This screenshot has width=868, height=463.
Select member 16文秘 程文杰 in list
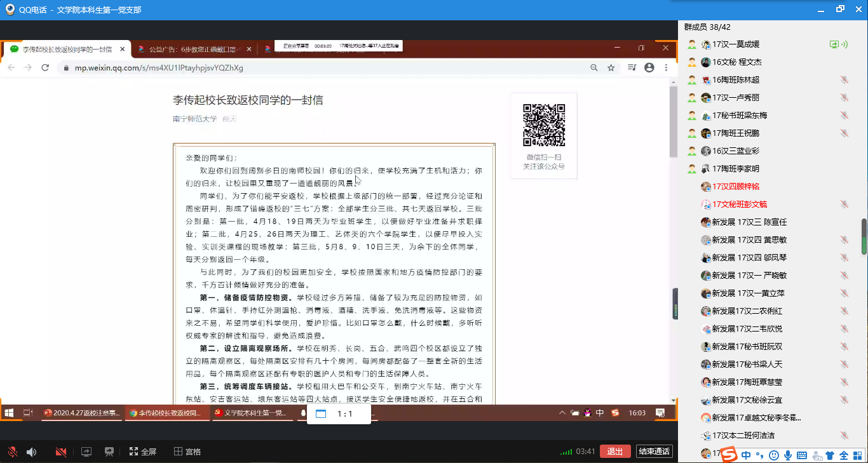736,62
